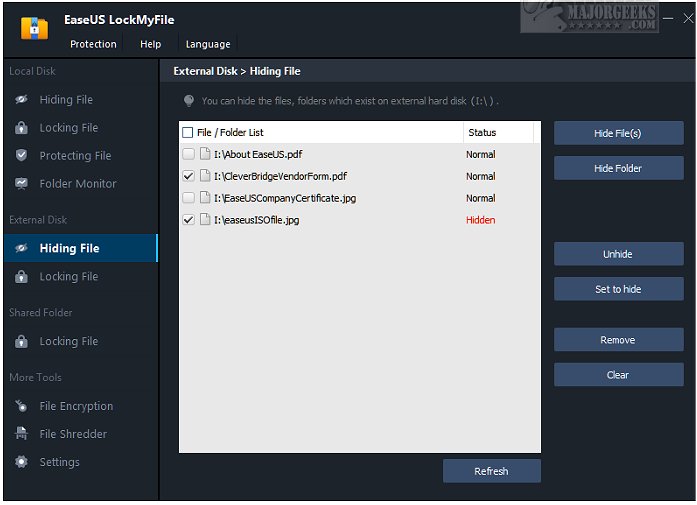The width and height of the screenshot is (697, 505).
Task: Select the I:\About EaseUS.pdf file name
Action: tap(258, 154)
